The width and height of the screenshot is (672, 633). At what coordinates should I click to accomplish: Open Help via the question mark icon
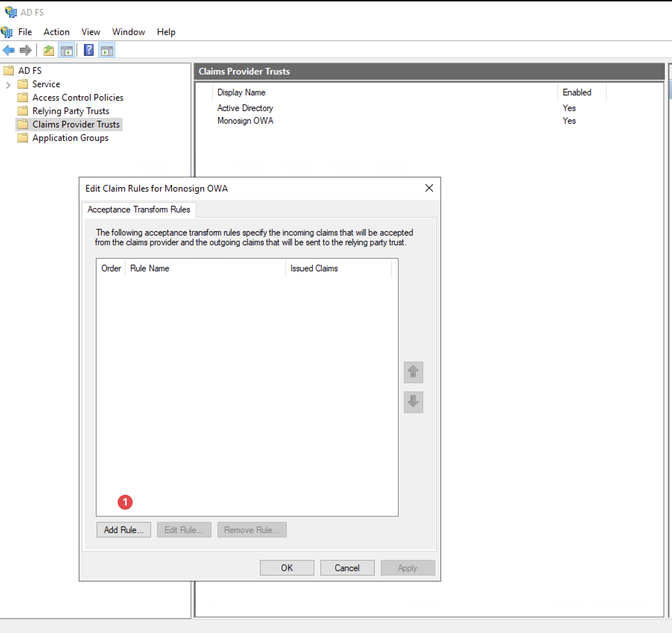click(88, 50)
